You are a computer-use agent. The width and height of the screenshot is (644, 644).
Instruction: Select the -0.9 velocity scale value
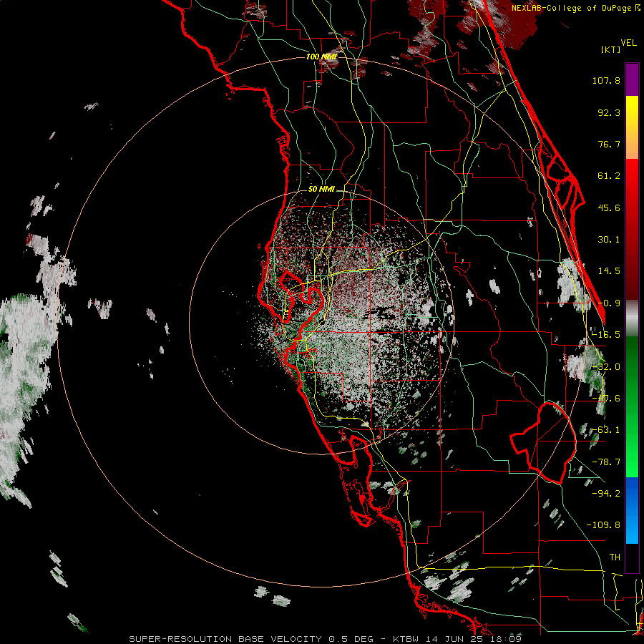click(609, 303)
